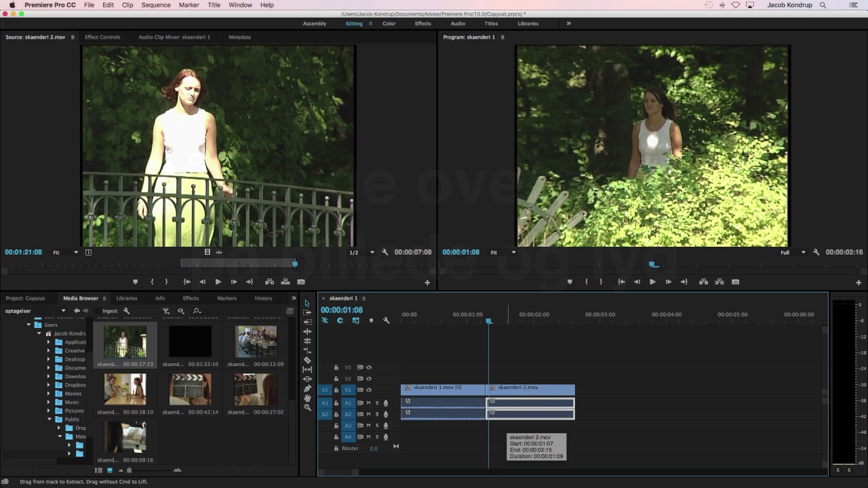The width and height of the screenshot is (868, 488).
Task: Mute audio track A1
Action: tap(368, 403)
